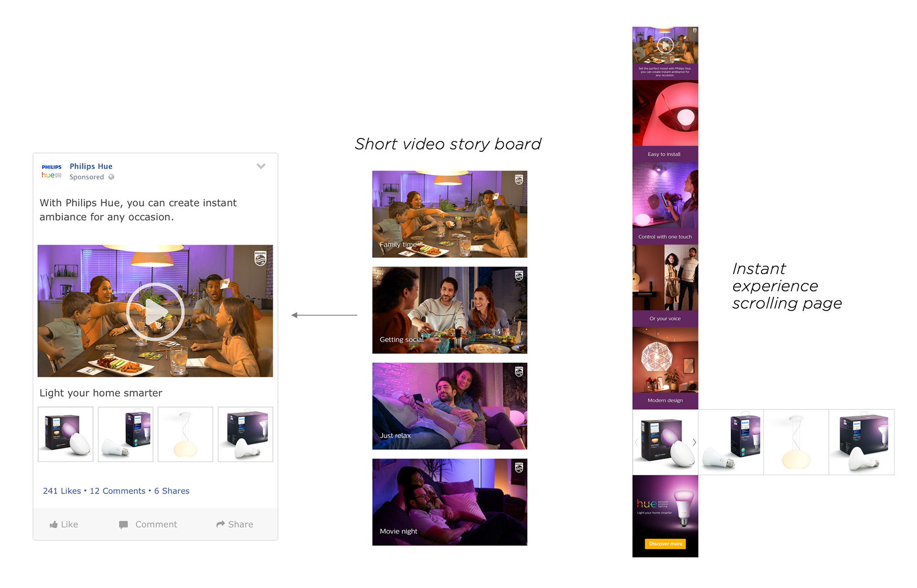This screenshot has width=917, height=588.
Task: Click Philips shield on Getting social frame
Action: point(519,276)
